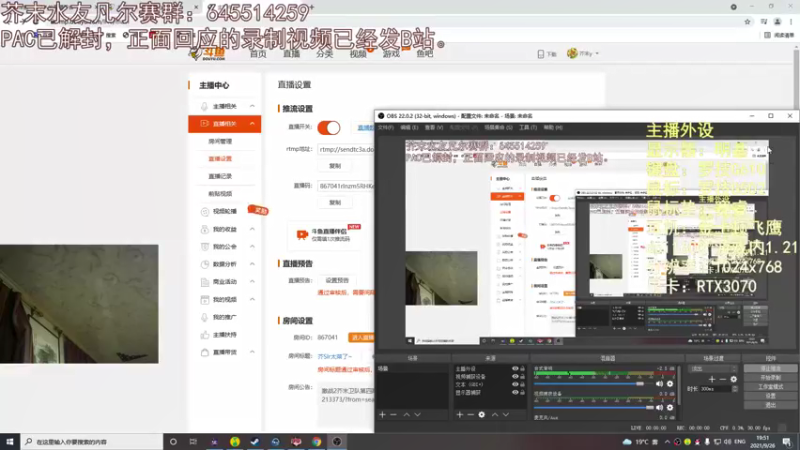Hide the 视频捕获设备 source with eye icon
The width and height of the screenshot is (800, 450).
(515, 377)
